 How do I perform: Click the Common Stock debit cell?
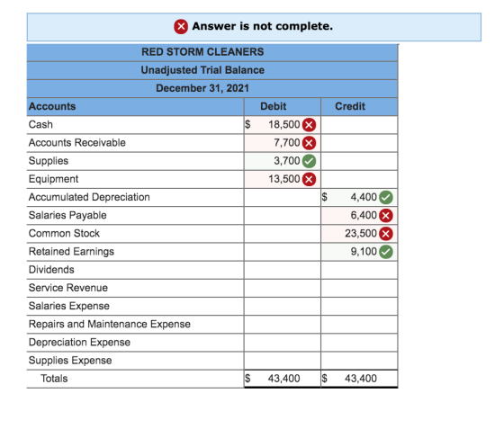[283, 234]
